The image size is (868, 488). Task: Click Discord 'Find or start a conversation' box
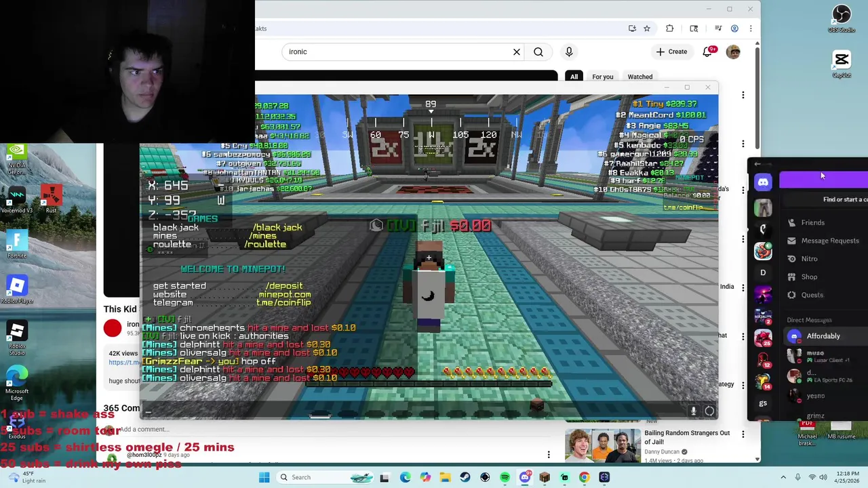(827, 199)
